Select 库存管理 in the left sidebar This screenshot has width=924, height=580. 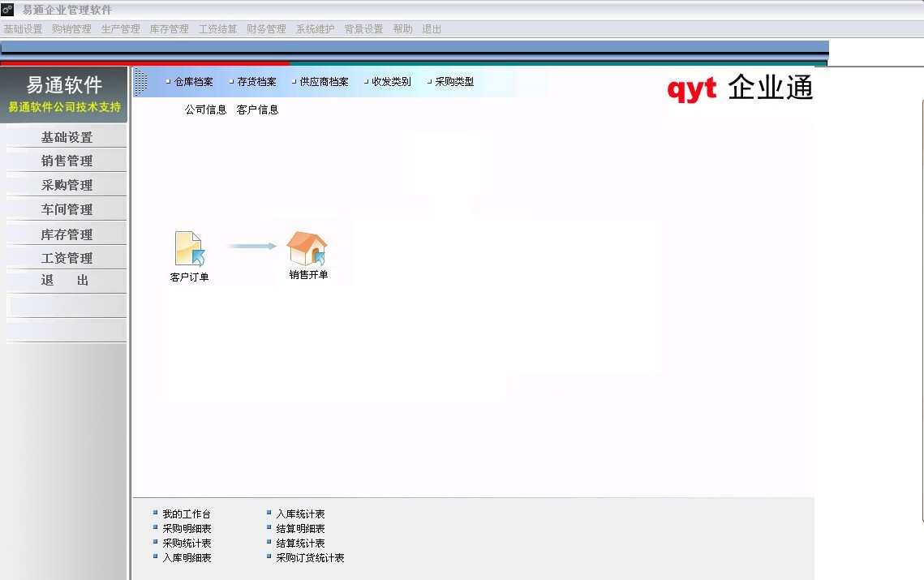[x=67, y=234]
